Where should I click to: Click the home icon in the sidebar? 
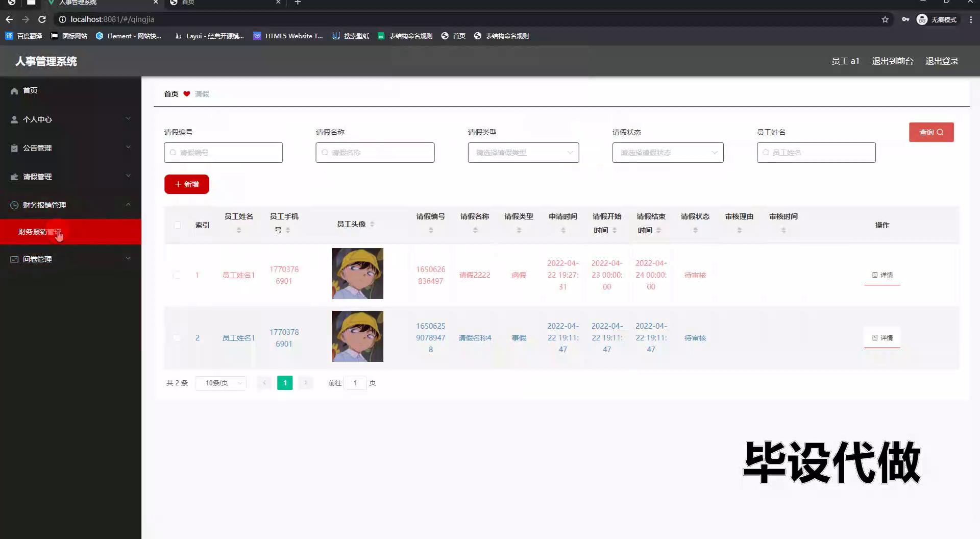[14, 91]
